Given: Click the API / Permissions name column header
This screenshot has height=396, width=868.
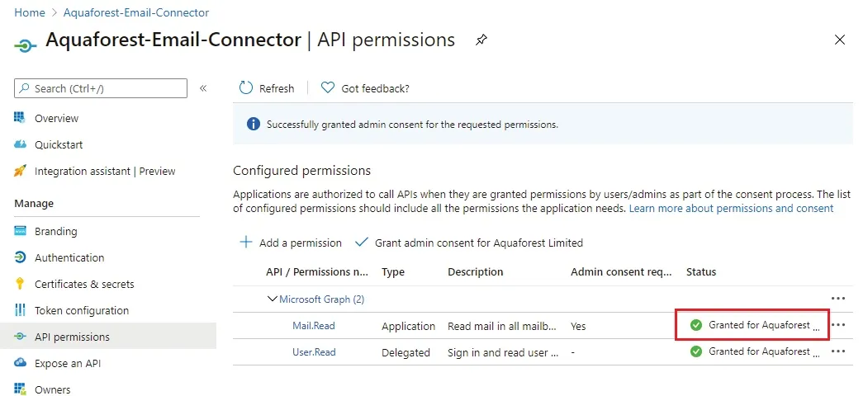Looking at the screenshot, I should pyautogui.click(x=317, y=272).
